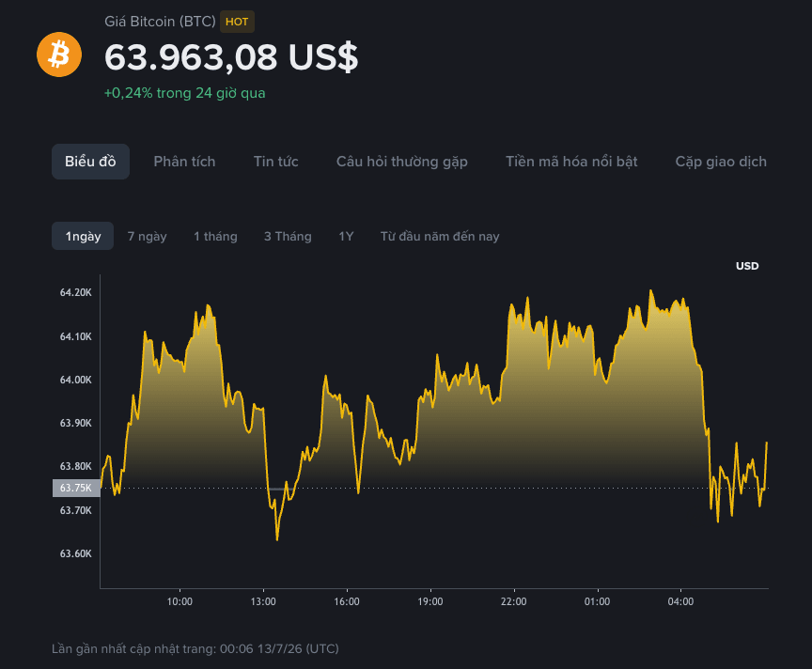Image resolution: width=812 pixels, height=669 pixels.
Task: Switch chart to 1Y range
Action: coord(346,237)
